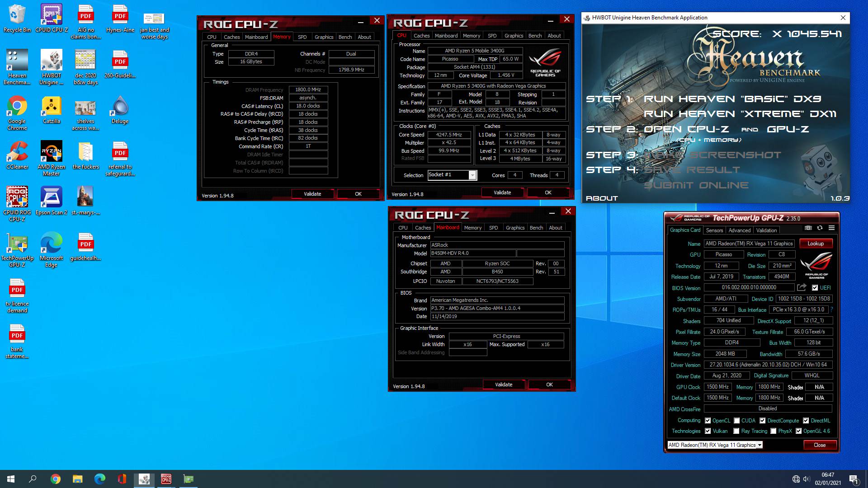Toggle the OpenGL 4.6 checkbox
This screenshot has height=488, width=868.
click(x=799, y=431)
